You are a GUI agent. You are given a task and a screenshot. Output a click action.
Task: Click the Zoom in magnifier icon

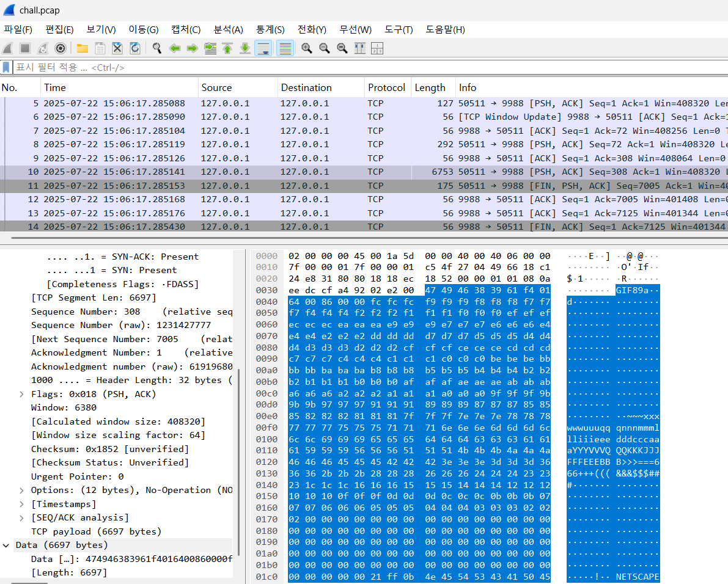pos(306,48)
